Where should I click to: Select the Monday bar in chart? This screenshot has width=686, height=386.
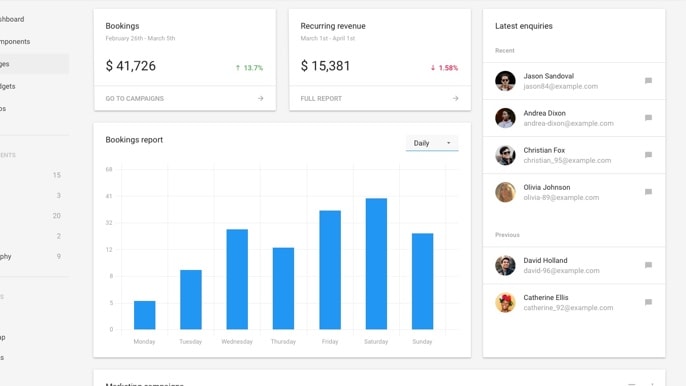(144, 315)
